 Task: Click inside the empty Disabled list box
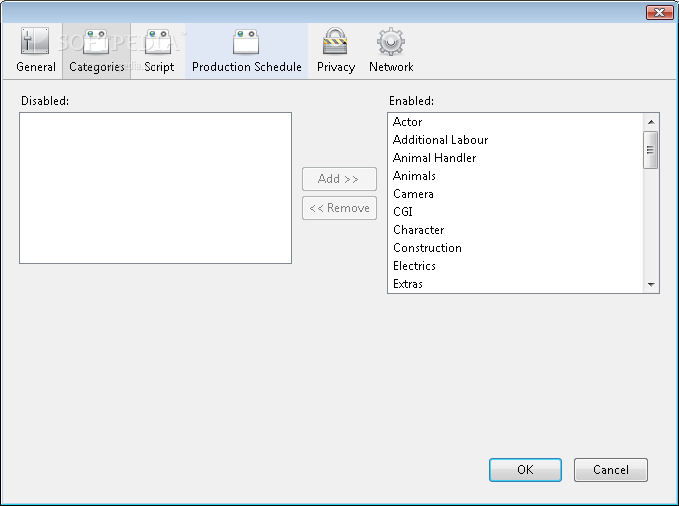(155, 188)
